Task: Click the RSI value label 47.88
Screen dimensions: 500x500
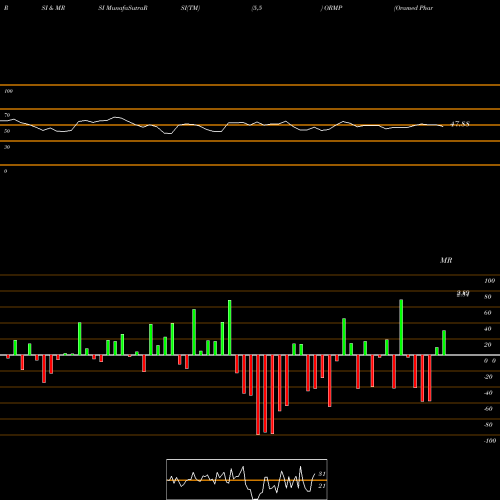Action: tap(460, 124)
